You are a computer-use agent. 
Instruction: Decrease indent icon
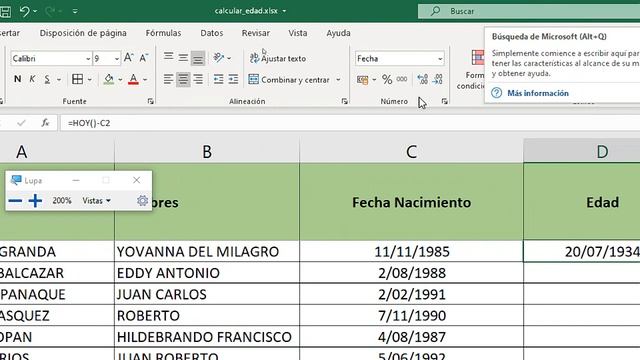pos(219,79)
